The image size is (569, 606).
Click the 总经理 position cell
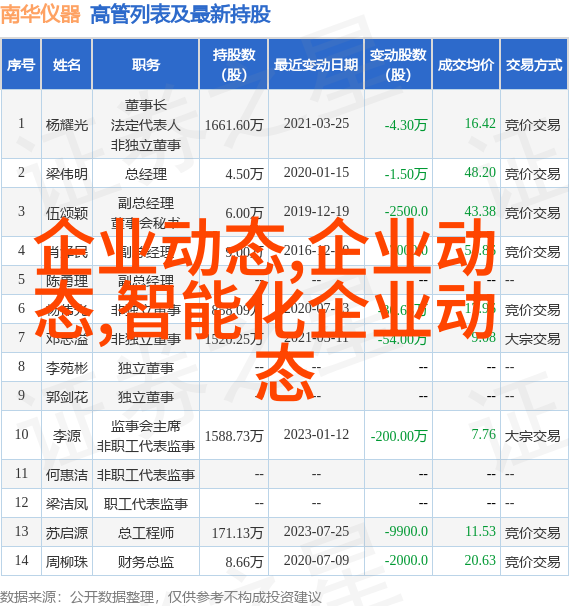pyautogui.click(x=146, y=174)
